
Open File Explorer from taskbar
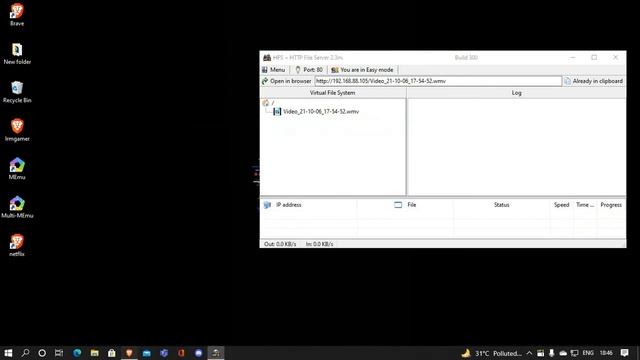tap(94, 353)
